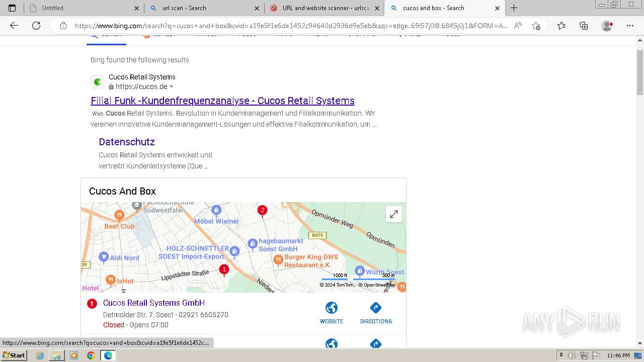Image resolution: width=644 pixels, height=362 pixels.
Task: Select map pin number 2
Action: [x=262, y=211]
